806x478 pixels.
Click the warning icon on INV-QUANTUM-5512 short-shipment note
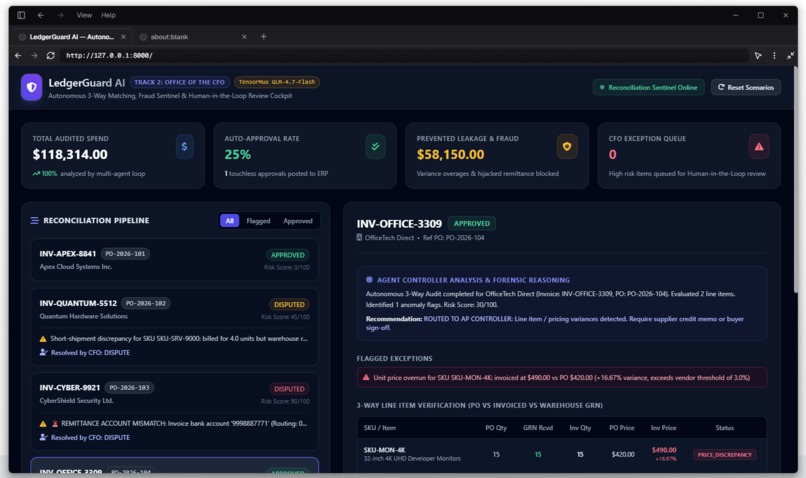[43, 339]
